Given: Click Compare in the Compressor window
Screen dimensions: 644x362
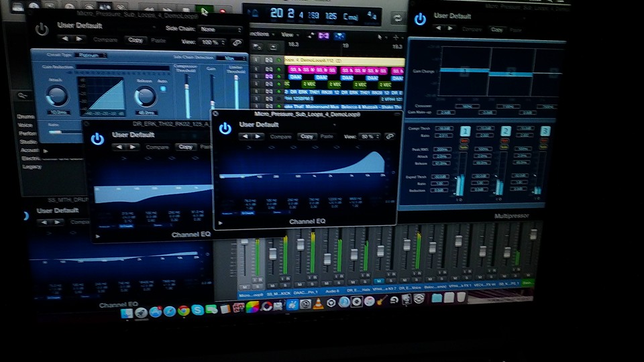Looking at the screenshot, I should tap(105, 40).
